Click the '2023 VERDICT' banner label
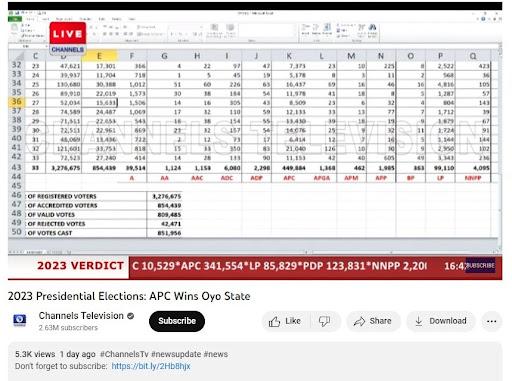Viewport: 512px width, 381px height. [x=80, y=266]
